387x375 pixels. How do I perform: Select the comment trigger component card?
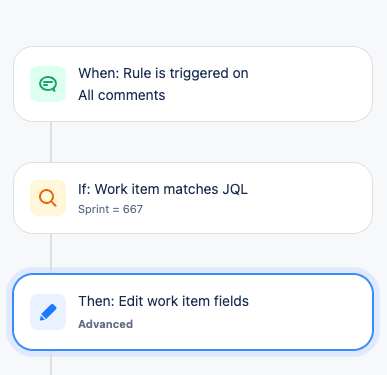[x=193, y=84]
